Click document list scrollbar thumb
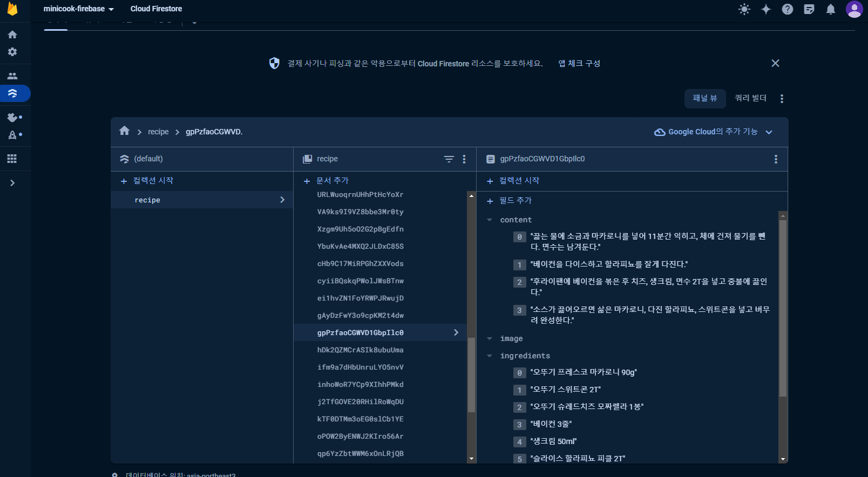The width and height of the screenshot is (868, 477). point(471,375)
